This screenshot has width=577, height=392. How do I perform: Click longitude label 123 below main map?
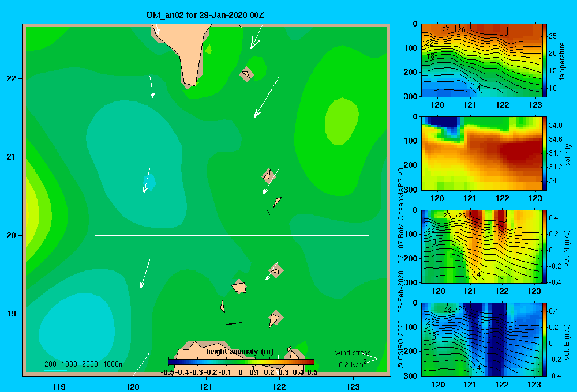tap(353, 386)
